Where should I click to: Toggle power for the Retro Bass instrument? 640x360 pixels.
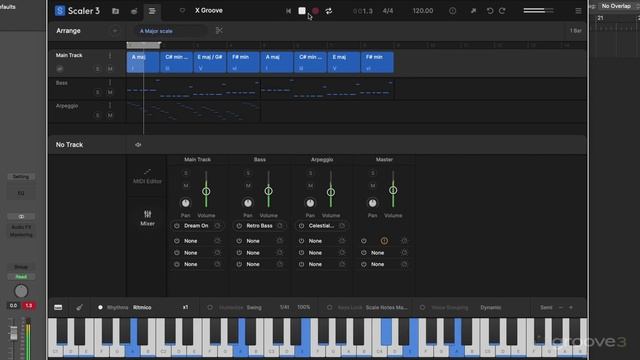tap(239, 226)
